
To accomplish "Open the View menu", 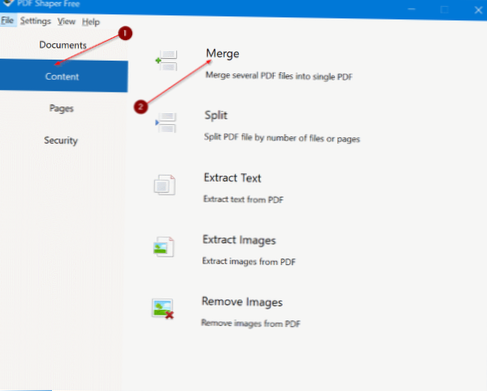I will point(66,22).
